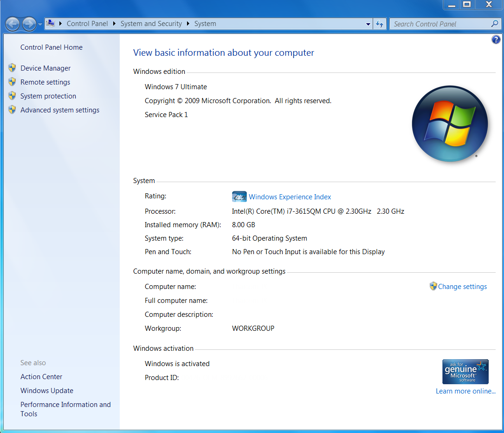Click the computer icon in address bar

(51, 24)
